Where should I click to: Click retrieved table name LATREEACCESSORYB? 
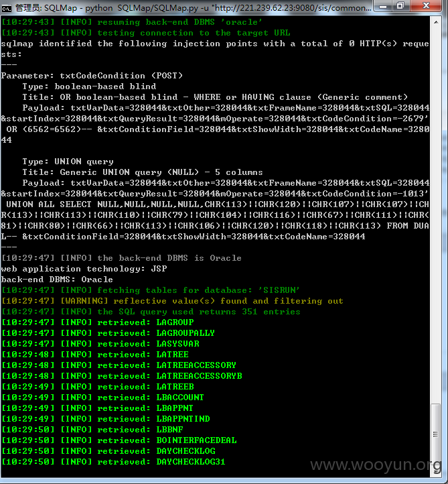[x=199, y=376]
